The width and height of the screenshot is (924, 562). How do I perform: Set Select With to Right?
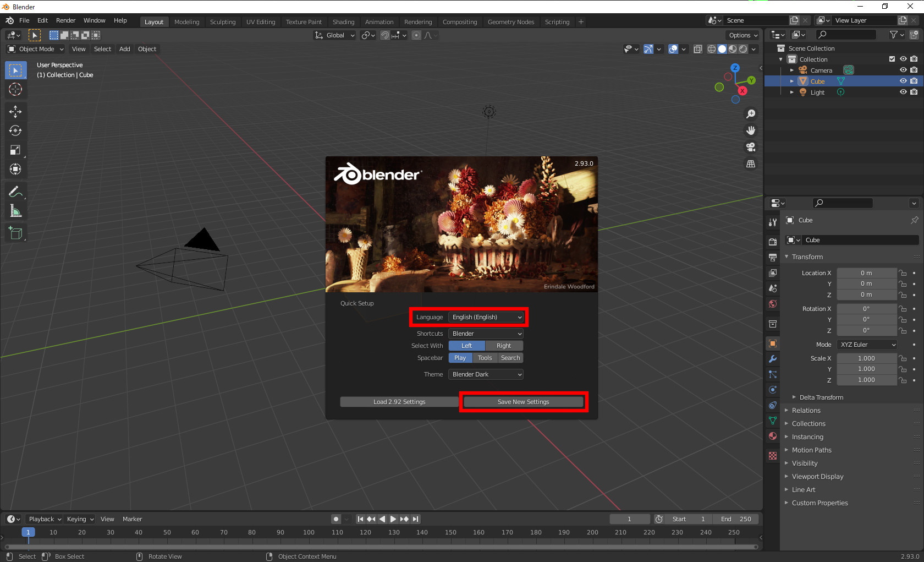point(504,346)
